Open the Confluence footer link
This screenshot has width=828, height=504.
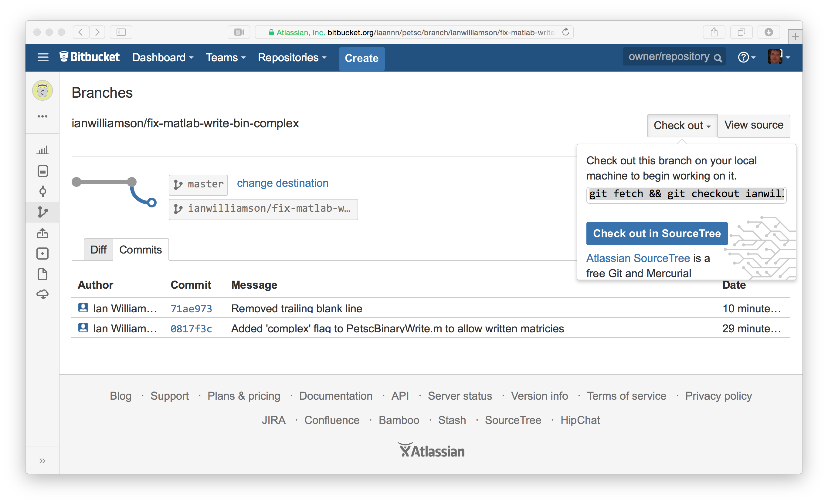tap(332, 420)
